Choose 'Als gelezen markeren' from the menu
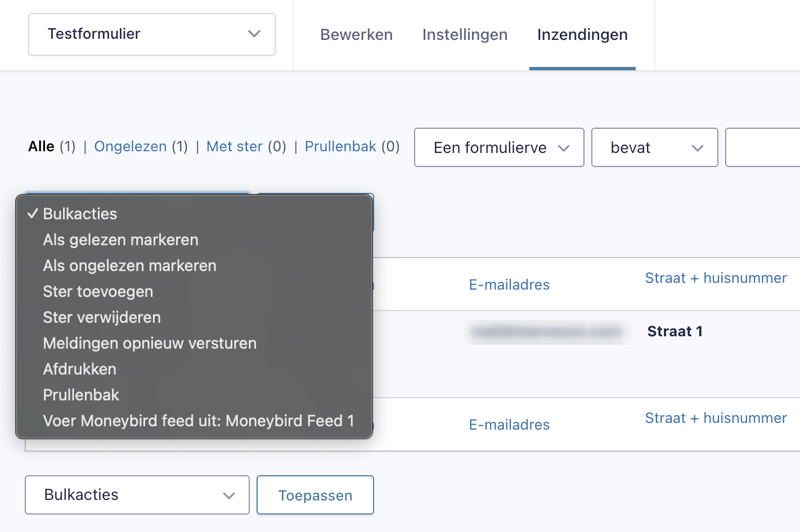Viewport: 800px width, 532px height. tap(120, 240)
